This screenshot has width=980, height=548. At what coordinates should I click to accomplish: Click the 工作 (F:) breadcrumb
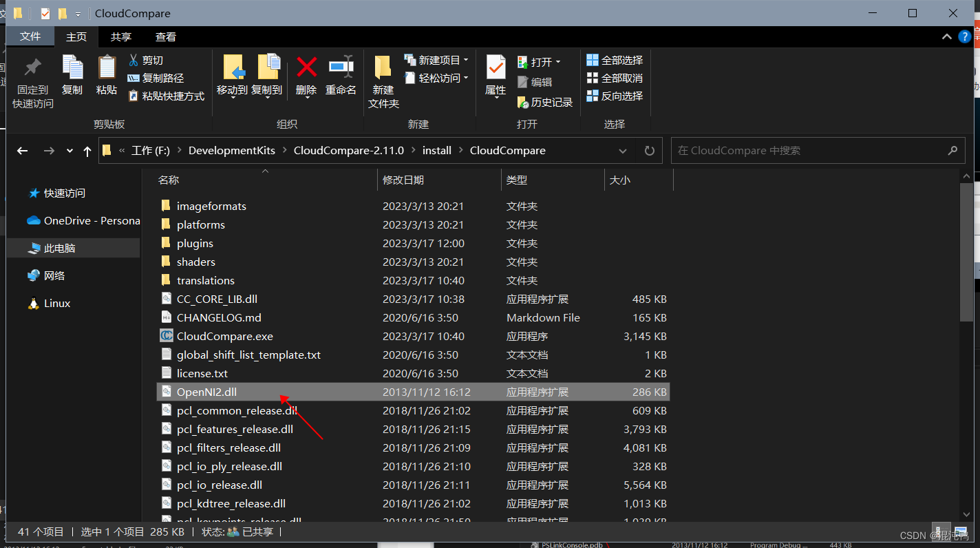(x=151, y=151)
